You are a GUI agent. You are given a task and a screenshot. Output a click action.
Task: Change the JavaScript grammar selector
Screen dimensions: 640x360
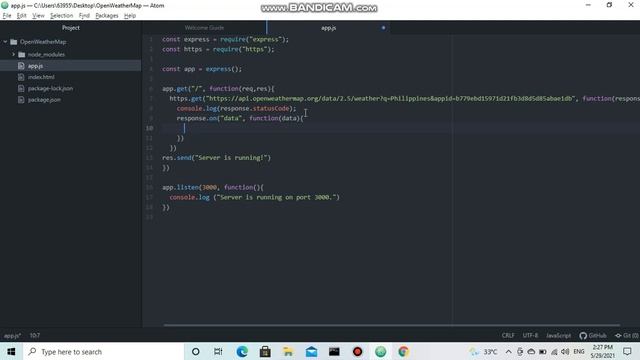tap(558, 336)
